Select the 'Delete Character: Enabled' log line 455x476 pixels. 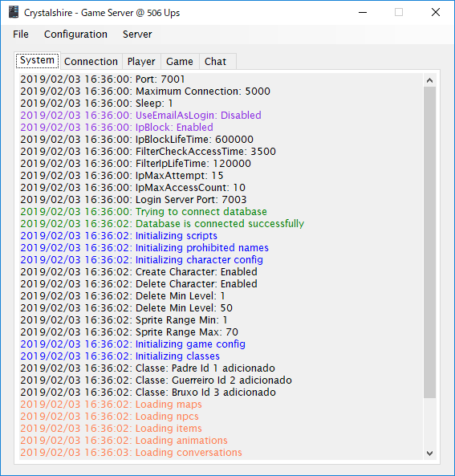pos(139,284)
